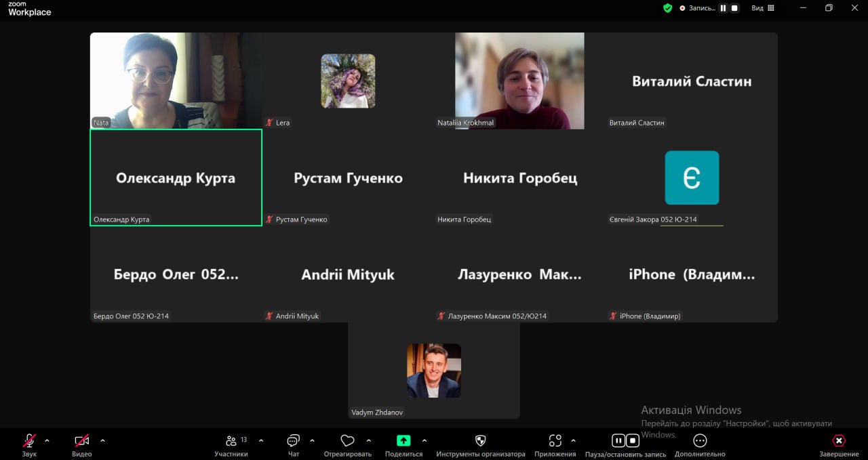
Task: Select Vadym Zhdanov's video tile
Action: click(x=433, y=371)
